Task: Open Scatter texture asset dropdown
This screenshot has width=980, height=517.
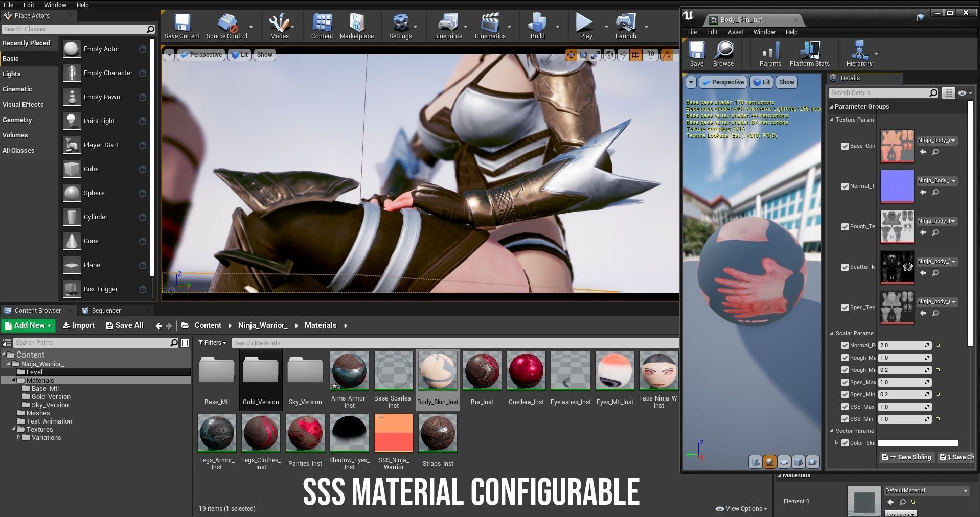Action: [937, 261]
